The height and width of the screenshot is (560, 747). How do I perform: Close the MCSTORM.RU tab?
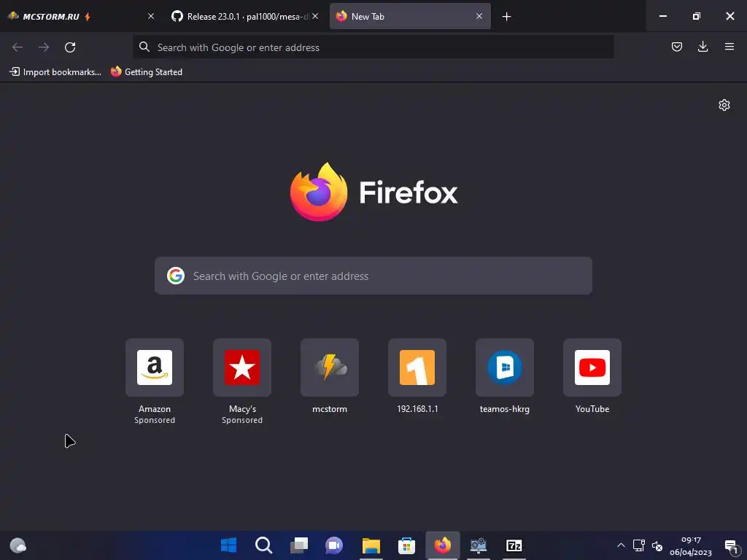[x=151, y=16]
